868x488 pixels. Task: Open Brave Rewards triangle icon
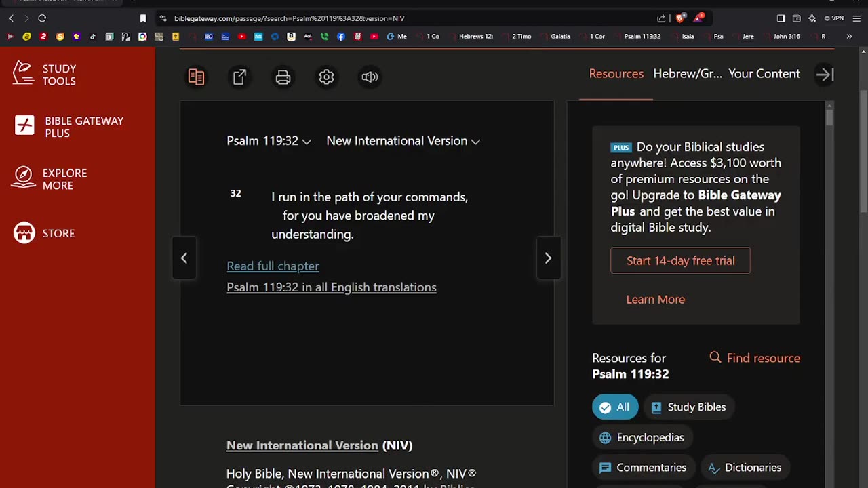[698, 18]
